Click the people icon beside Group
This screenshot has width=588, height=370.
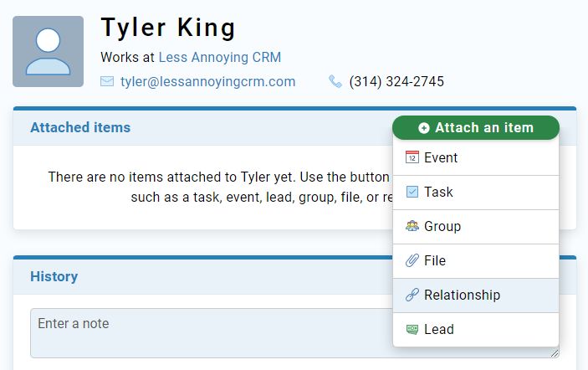pyautogui.click(x=412, y=226)
